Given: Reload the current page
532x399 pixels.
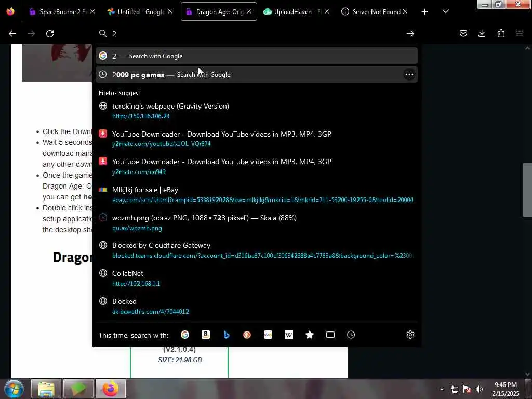Looking at the screenshot, I should click(50, 34).
